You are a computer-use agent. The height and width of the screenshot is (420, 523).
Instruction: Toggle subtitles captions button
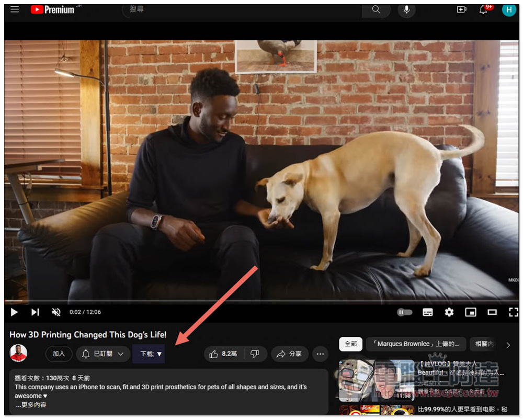click(428, 312)
